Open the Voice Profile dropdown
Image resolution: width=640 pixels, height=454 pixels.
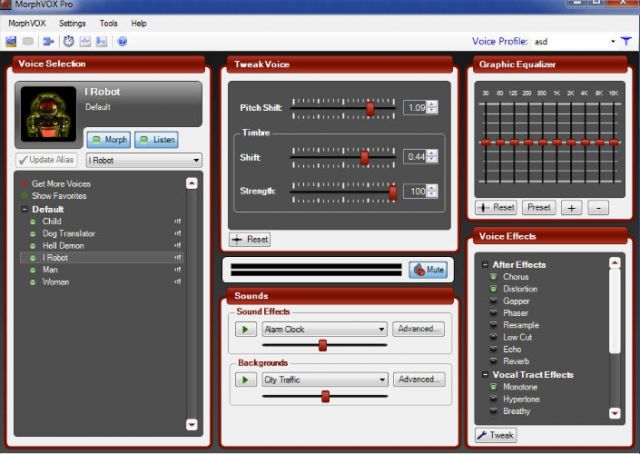coord(613,41)
